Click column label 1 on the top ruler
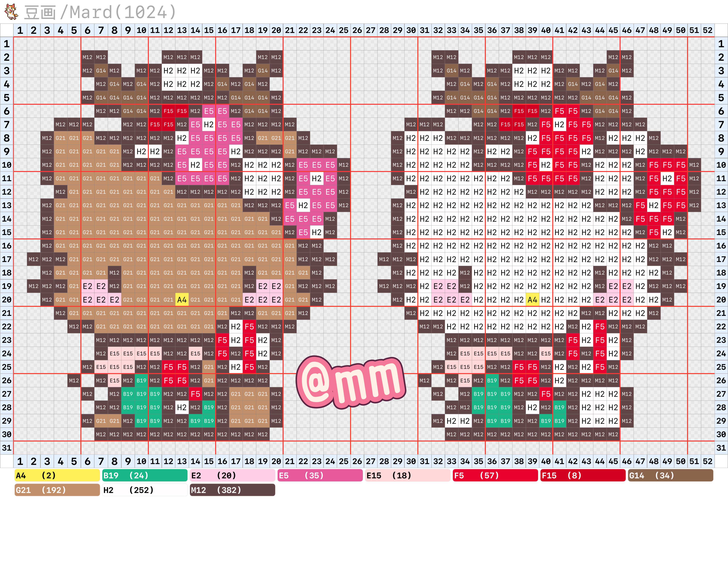 (20, 30)
